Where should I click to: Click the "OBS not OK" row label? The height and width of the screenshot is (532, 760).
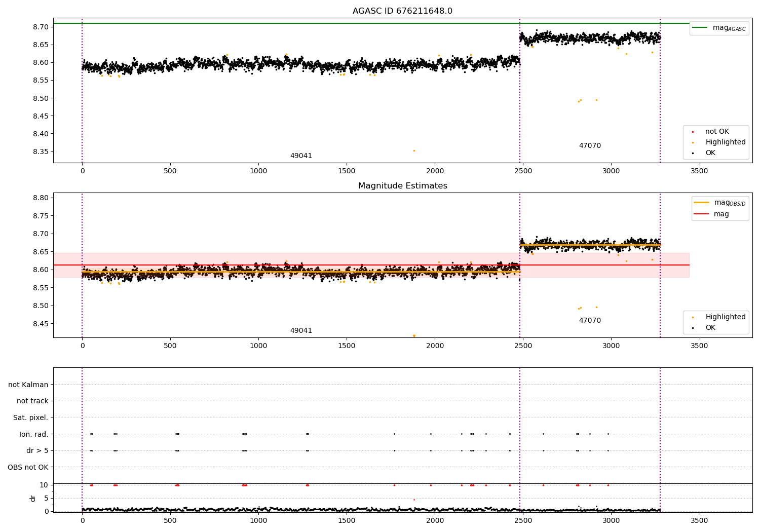(x=28, y=467)
